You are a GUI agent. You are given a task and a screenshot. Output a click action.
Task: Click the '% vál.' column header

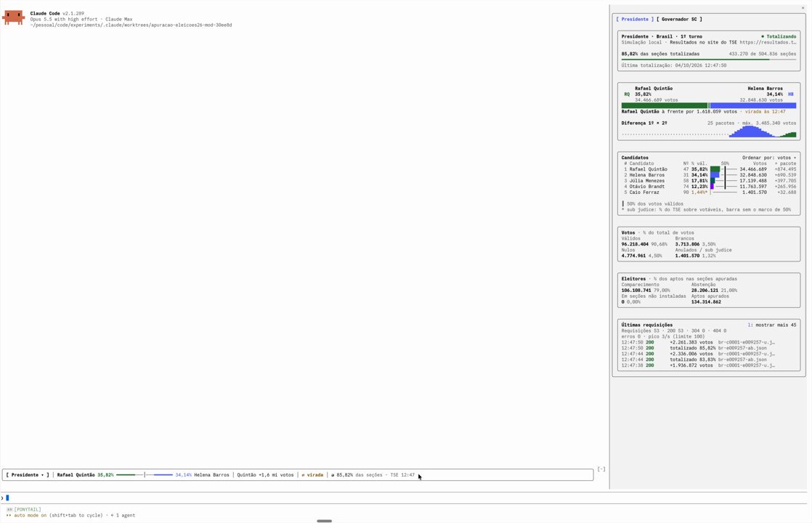pos(699,163)
